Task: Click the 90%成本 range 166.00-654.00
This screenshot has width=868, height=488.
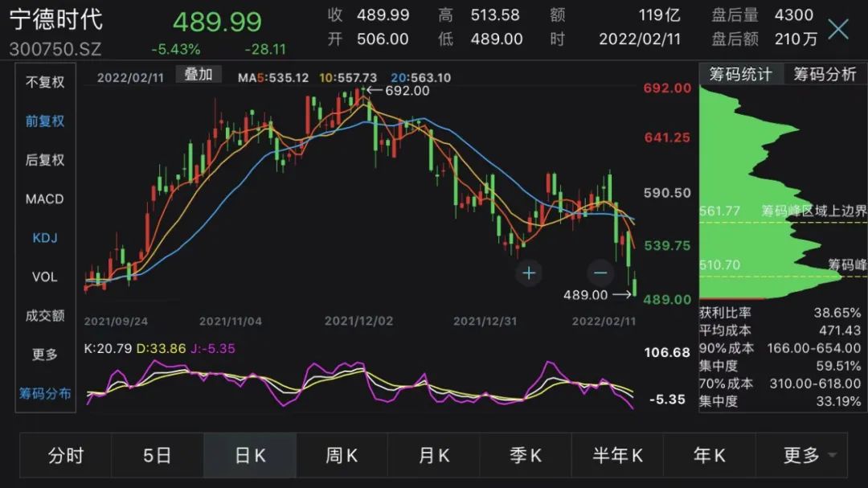Action: (813, 348)
